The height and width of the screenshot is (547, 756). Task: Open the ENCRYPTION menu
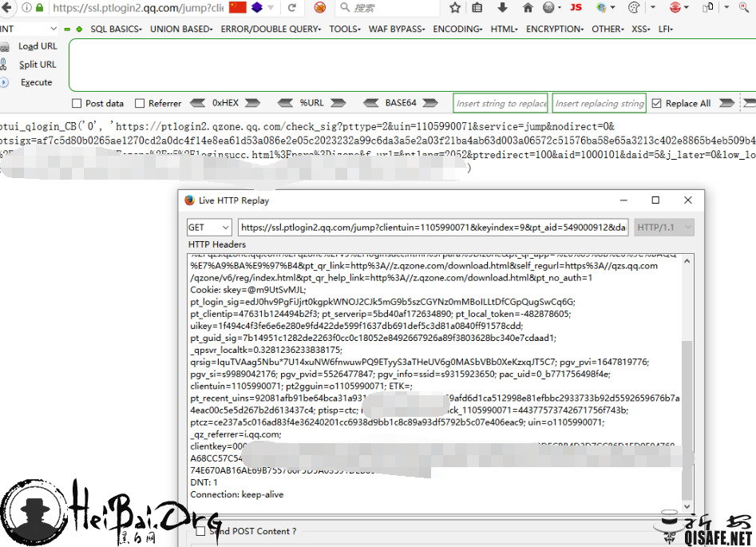[555, 29]
